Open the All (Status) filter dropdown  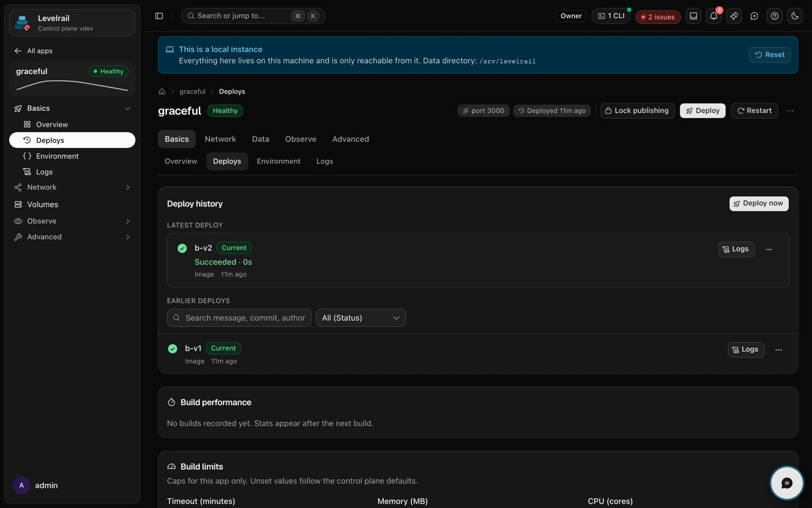[x=361, y=318]
